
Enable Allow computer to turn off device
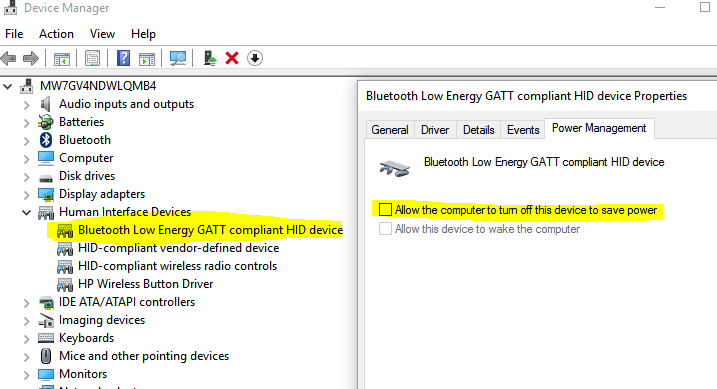coord(385,209)
